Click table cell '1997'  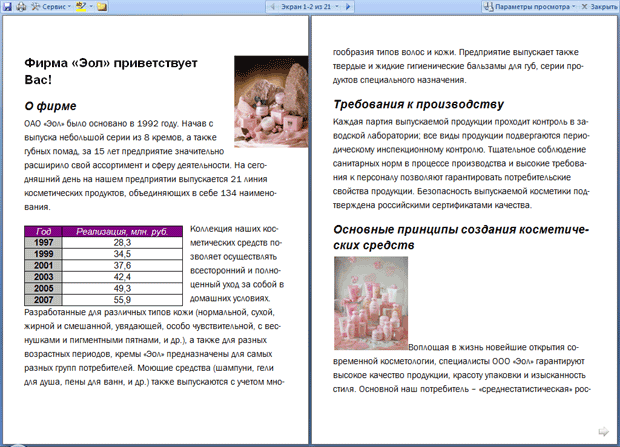(x=43, y=242)
